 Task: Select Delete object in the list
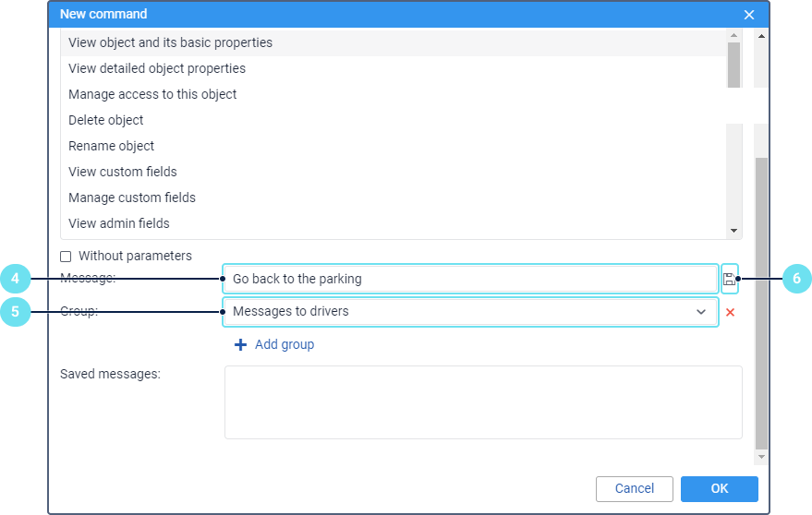[x=394, y=120]
